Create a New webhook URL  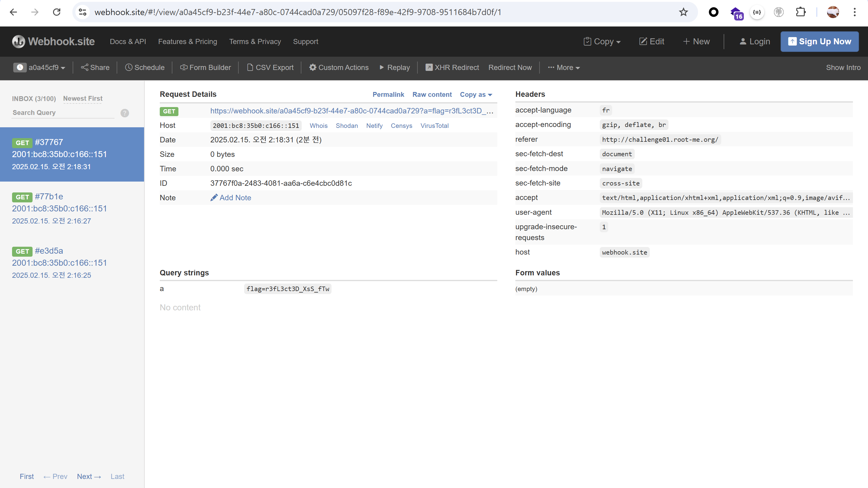coord(696,42)
